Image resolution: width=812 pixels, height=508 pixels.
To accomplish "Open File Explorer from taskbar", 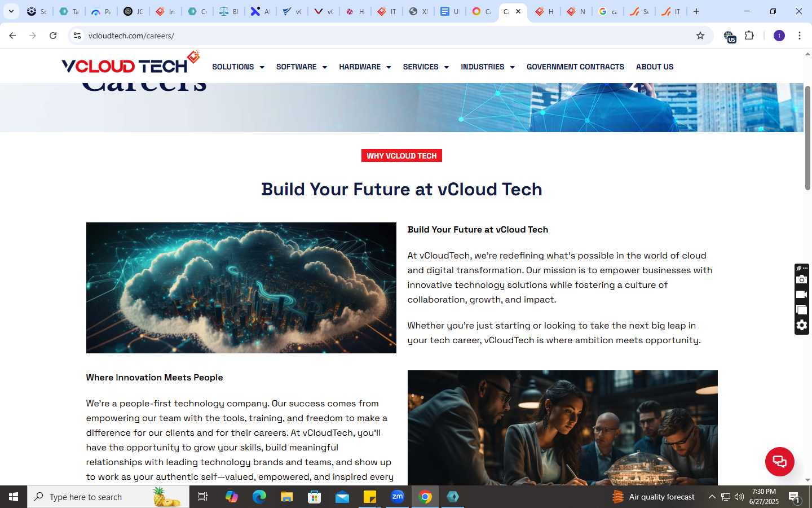I will point(286,497).
